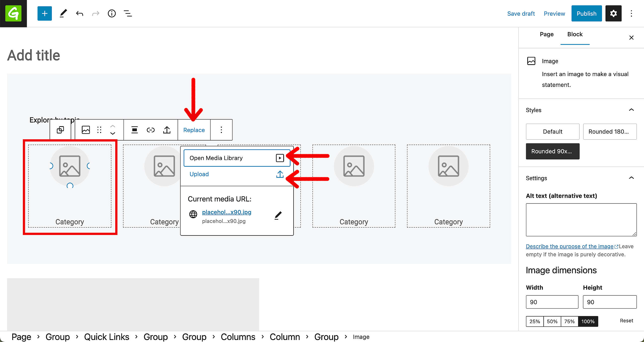Select the fifth category placeholder image
644x342 pixels.
pyautogui.click(x=449, y=166)
